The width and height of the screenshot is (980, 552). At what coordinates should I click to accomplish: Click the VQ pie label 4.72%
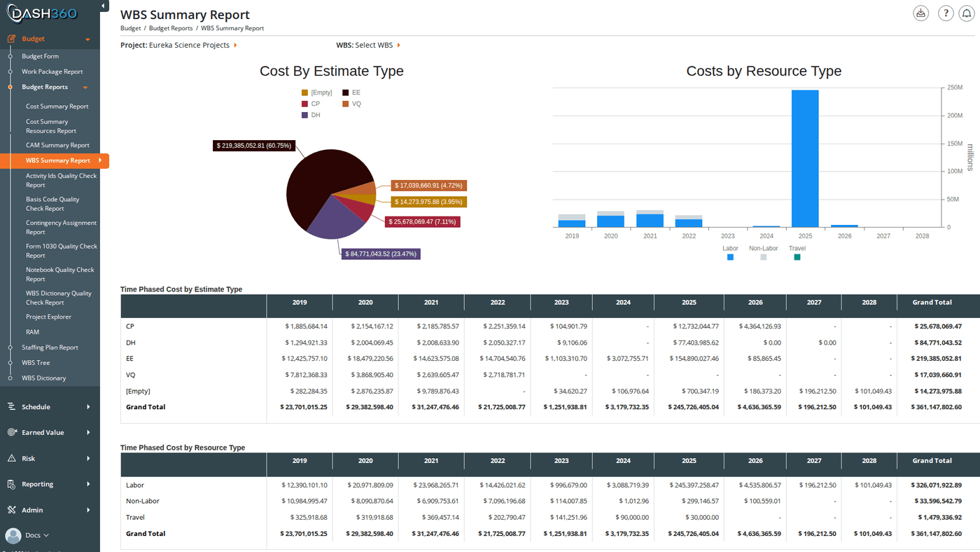428,186
